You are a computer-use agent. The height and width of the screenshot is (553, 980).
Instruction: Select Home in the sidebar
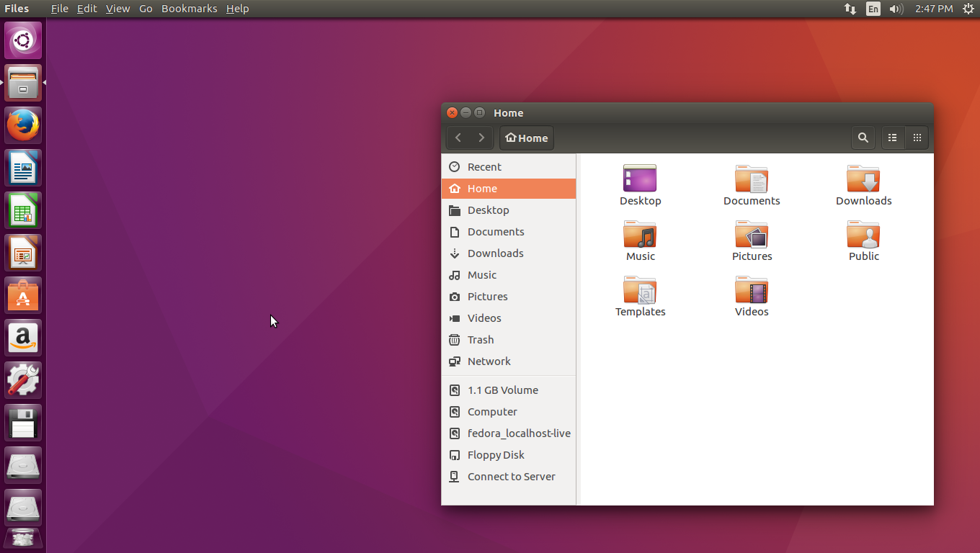tap(508, 188)
